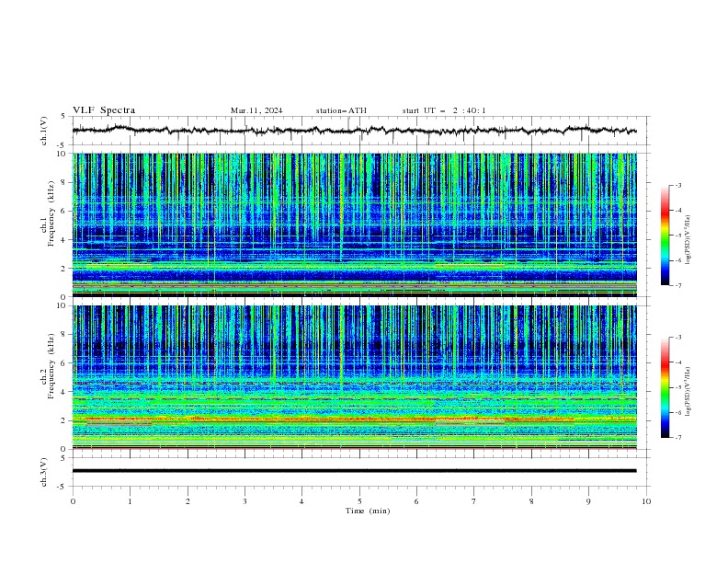Click the "start UT = 2 :40: 1" text
The height and width of the screenshot is (563, 728).
[x=444, y=110]
